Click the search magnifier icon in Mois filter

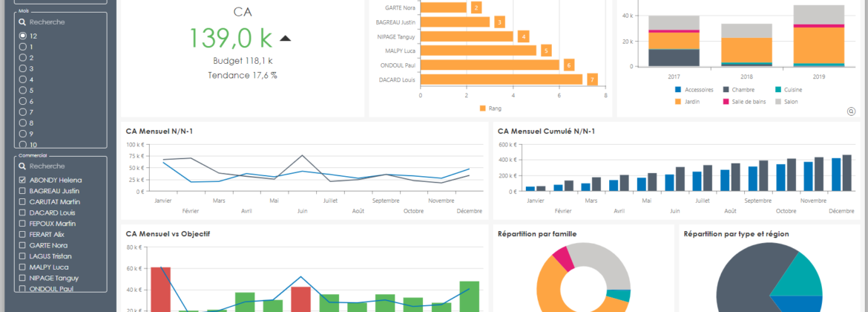[x=22, y=22]
